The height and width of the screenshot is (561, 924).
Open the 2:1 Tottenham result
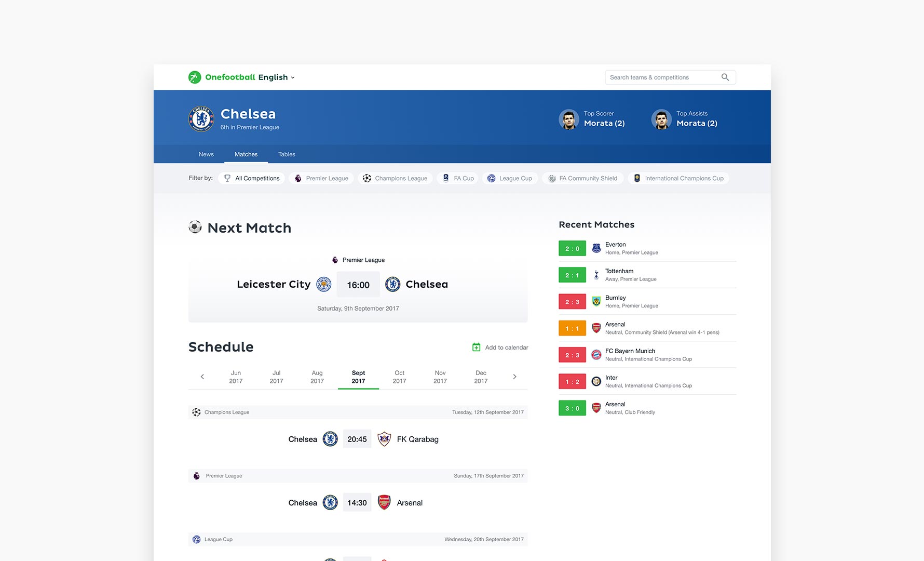coord(572,275)
